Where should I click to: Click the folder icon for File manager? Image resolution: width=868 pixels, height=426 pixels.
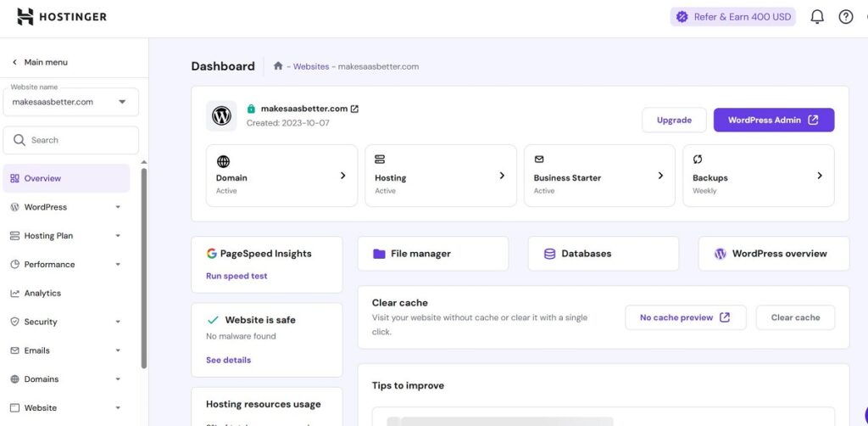[379, 254]
